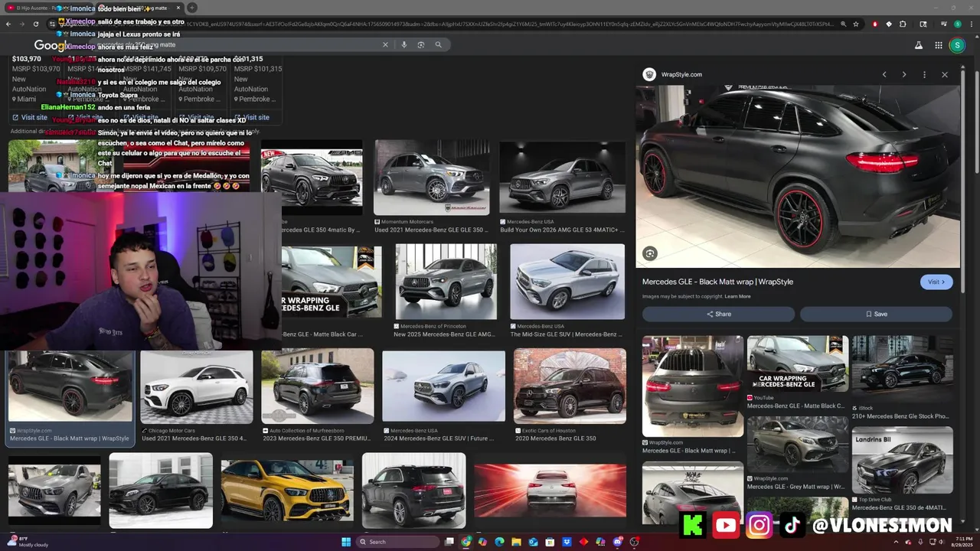
Task: Open Chrome's three-dot menu
Action: tap(972, 24)
